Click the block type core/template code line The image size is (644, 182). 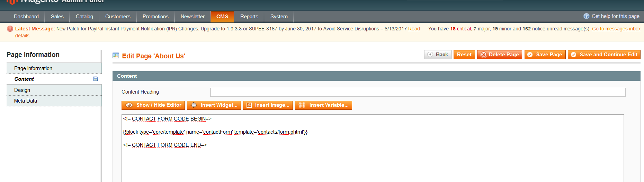[x=215, y=132]
